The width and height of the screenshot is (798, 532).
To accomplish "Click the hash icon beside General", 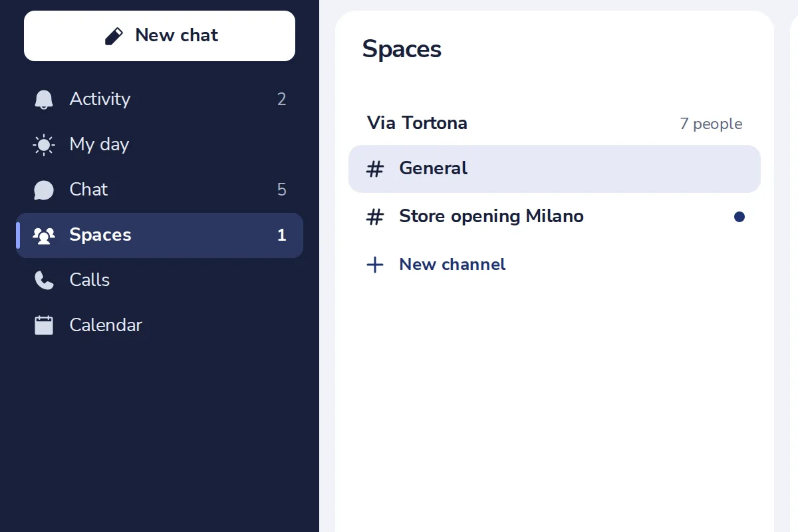I will (376, 169).
